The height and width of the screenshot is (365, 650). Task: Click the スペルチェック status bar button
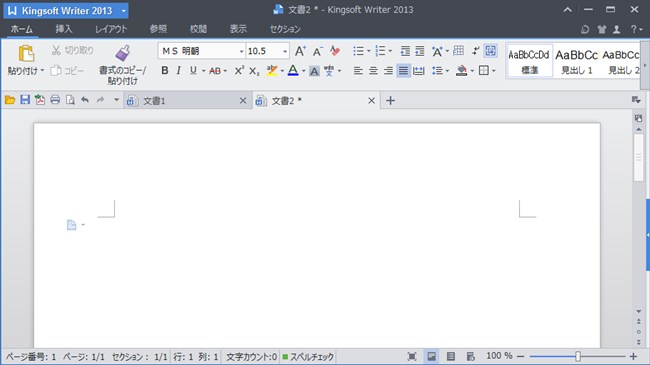pyautogui.click(x=308, y=357)
